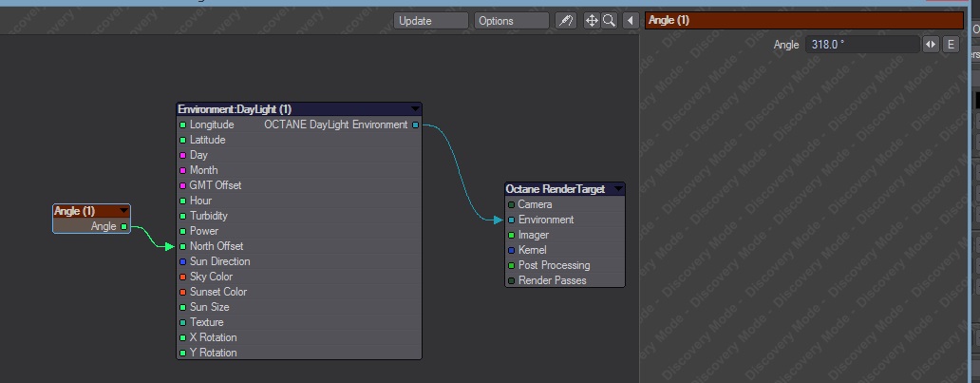The image size is (980, 383).
Task: Click the Y Rotation input connector
Action: [x=183, y=353]
